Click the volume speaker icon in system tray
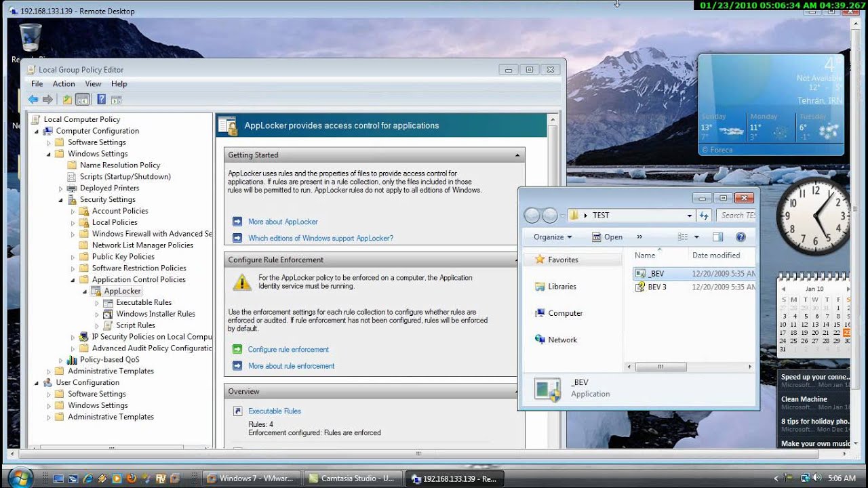Viewport: 868px width, 488px height. pos(816,478)
